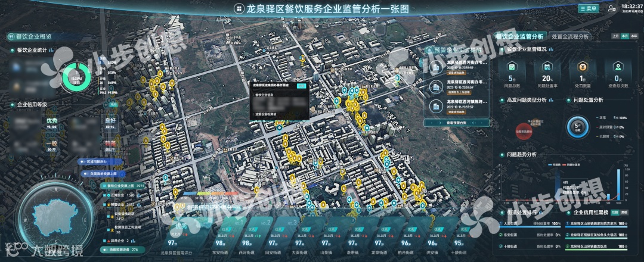Select the 本年 time range
Image resolution: width=644 pixels, height=262 pixels.
click(634, 36)
